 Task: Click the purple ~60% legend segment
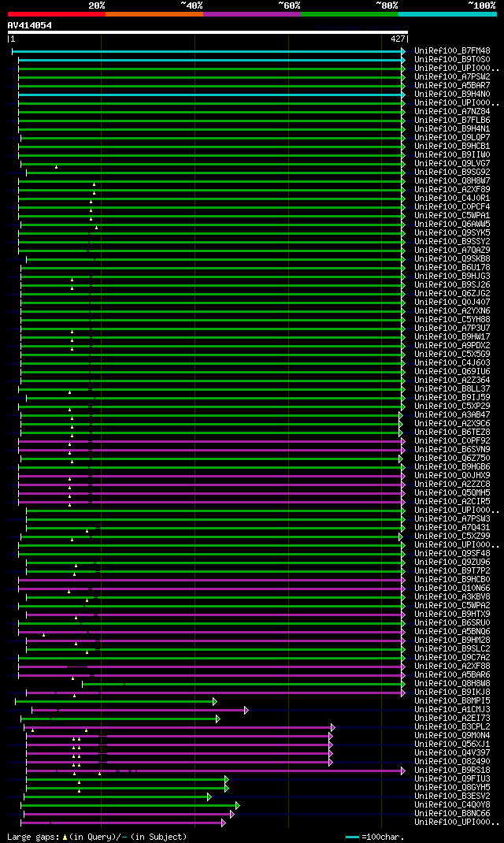[x=252, y=14]
